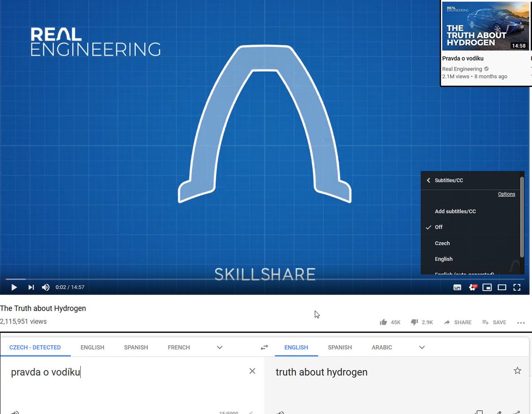Click the Pravda o vodíku video title
Image resolution: width=532 pixels, height=414 pixels.
(x=463, y=59)
